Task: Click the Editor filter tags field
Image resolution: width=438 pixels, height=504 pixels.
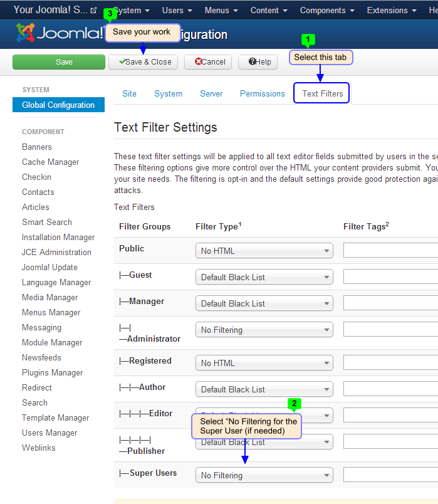Action: (x=390, y=415)
